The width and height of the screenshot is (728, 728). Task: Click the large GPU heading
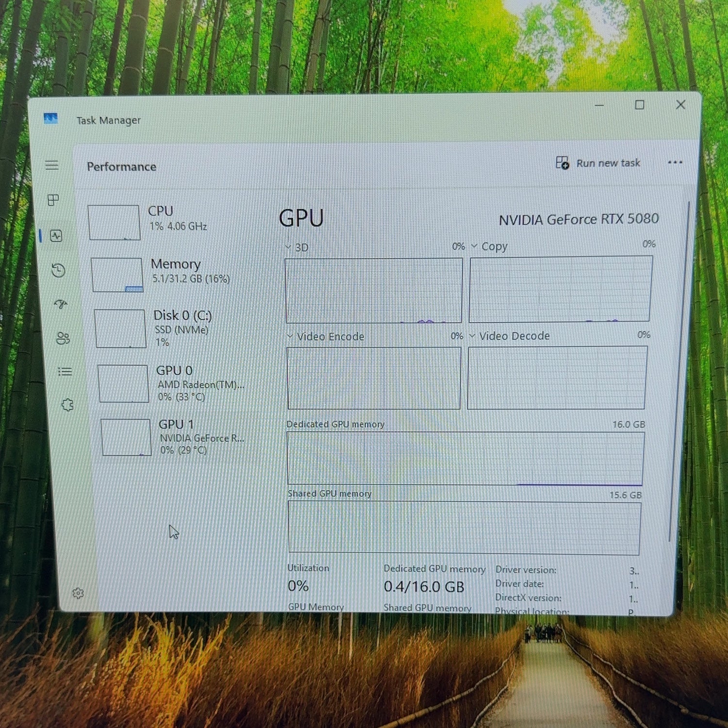pyautogui.click(x=301, y=218)
